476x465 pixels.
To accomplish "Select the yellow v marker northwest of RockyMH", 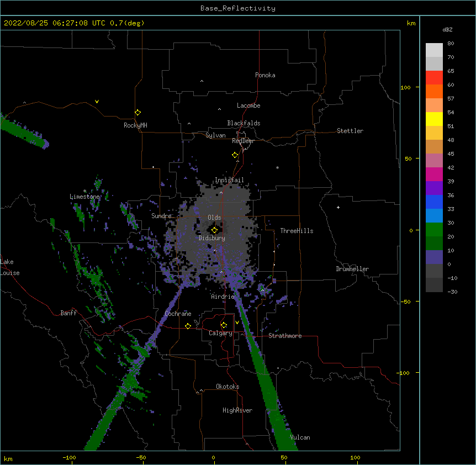I will (97, 102).
